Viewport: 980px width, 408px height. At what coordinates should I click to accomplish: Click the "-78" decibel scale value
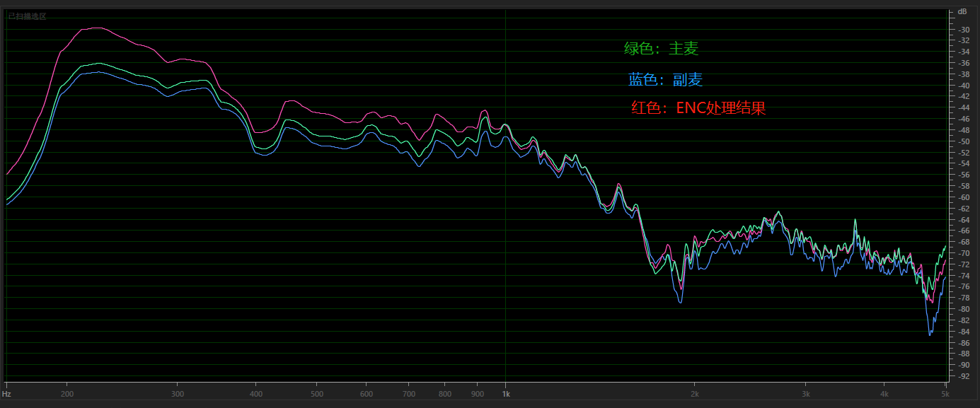tap(963, 298)
